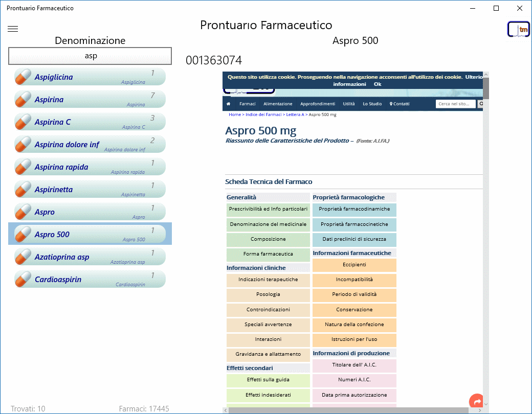This screenshot has height=414, width=532.
Task: Select the Aspro entry
Action: (90, 212)
